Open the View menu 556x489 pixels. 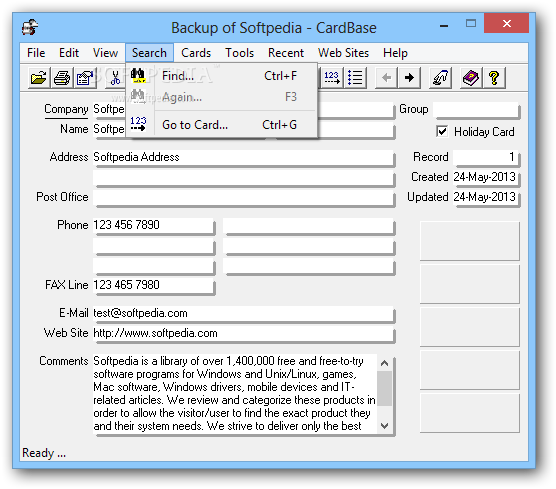coord(105,53)
